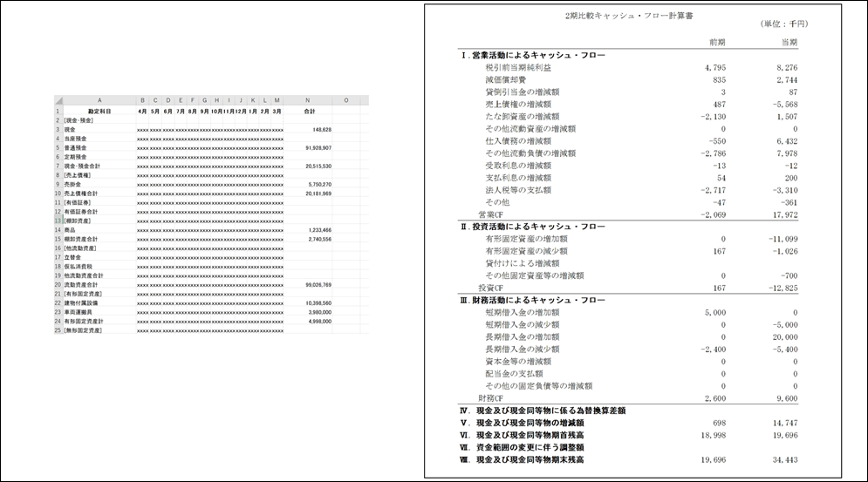Select row 13 header in the spreadsheet
868x482 pixels.
pyautogui.click(x=58, y=221)
